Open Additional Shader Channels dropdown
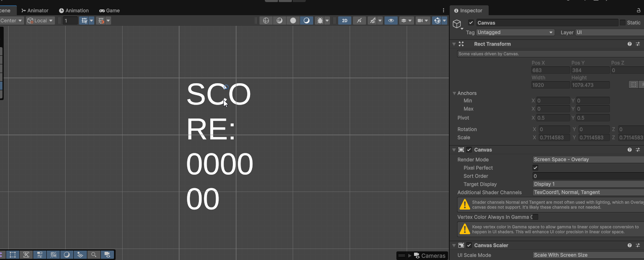This screenshot has width=644, height=260. (588, 192)
